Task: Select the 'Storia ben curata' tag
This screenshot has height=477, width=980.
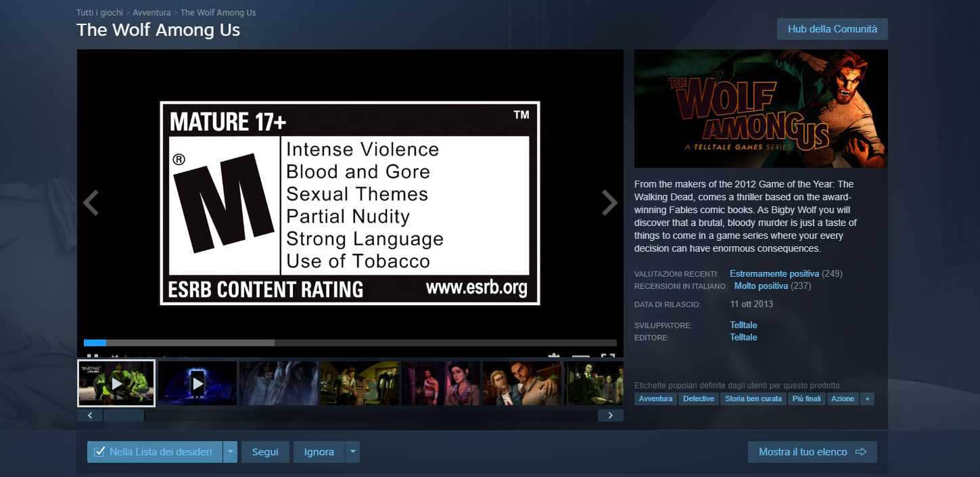Action: click(753, 399)
